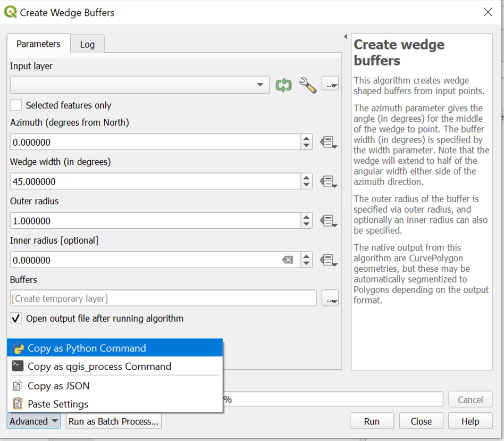Screen dimensions: 504x441
Task: Click data-defined override icon for Wedge width
Action: (329, 182)
